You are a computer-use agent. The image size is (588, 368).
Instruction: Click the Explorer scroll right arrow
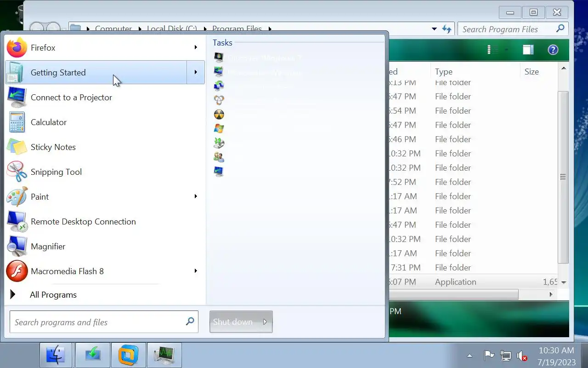(x=551, y=294)
